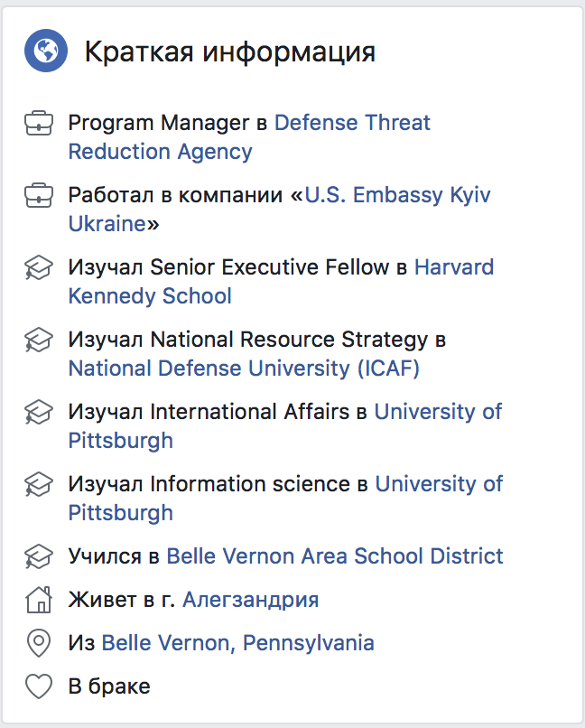
Task: Click the house icon for current city
Action: point(39,600)
